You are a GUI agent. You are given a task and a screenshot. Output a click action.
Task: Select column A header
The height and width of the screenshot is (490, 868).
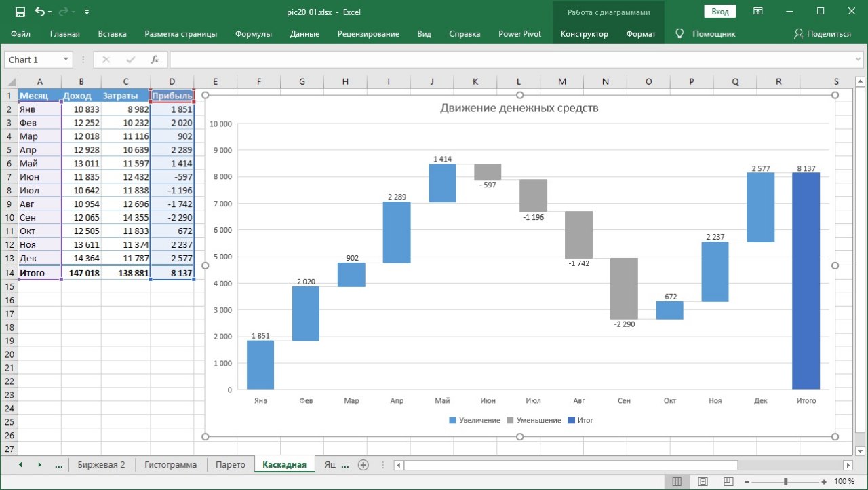39,81
